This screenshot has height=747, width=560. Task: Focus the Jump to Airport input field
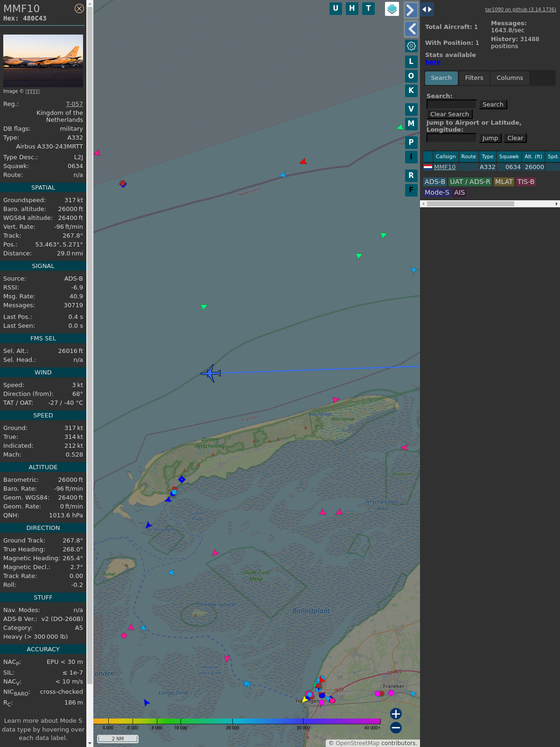[x=451, y=138]
